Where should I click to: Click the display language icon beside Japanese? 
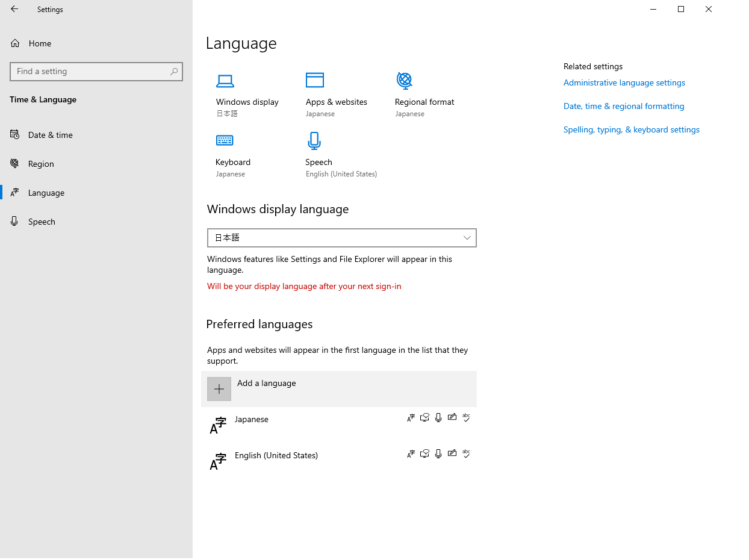(x=411, y=417)
